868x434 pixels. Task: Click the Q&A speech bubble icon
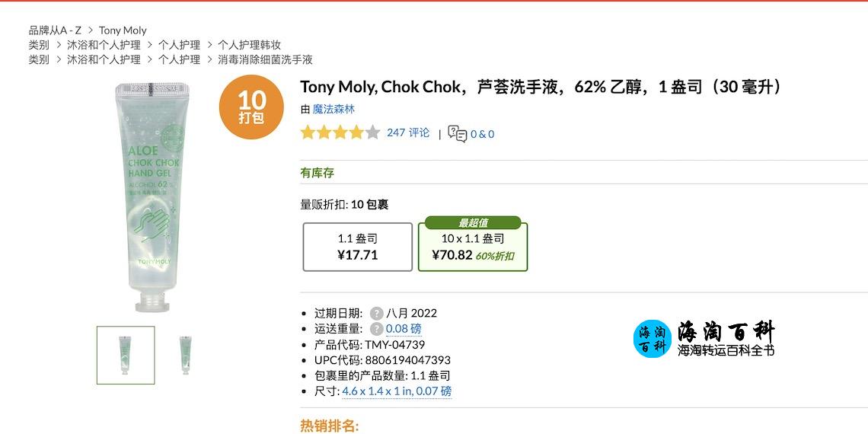click(x=458, y=133)
